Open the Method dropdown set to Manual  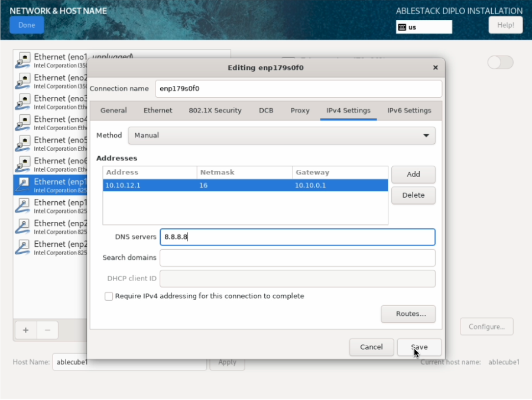(281, 136)
